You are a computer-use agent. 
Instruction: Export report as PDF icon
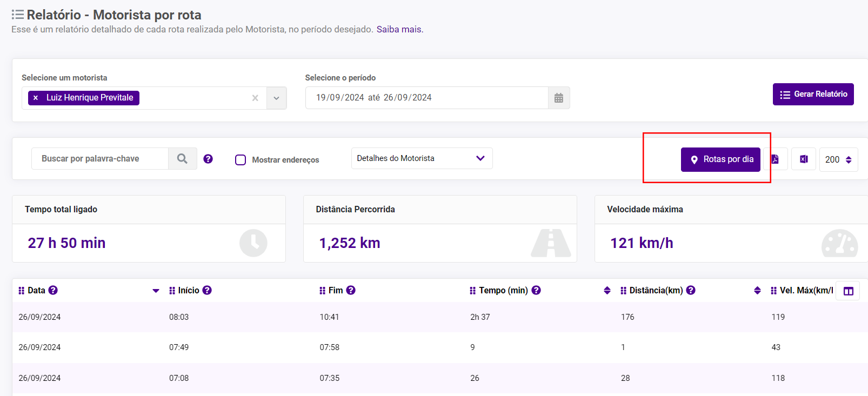click(776, 159)
